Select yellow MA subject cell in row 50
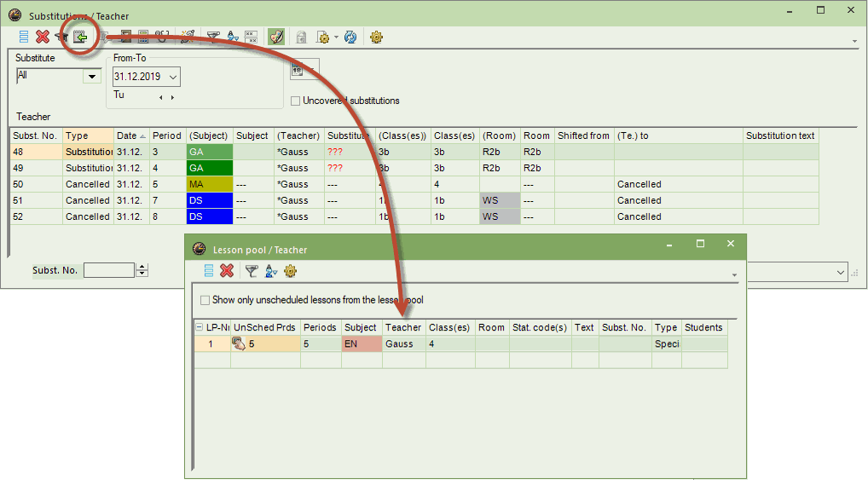Screen dimensions: 868x490 209,184
